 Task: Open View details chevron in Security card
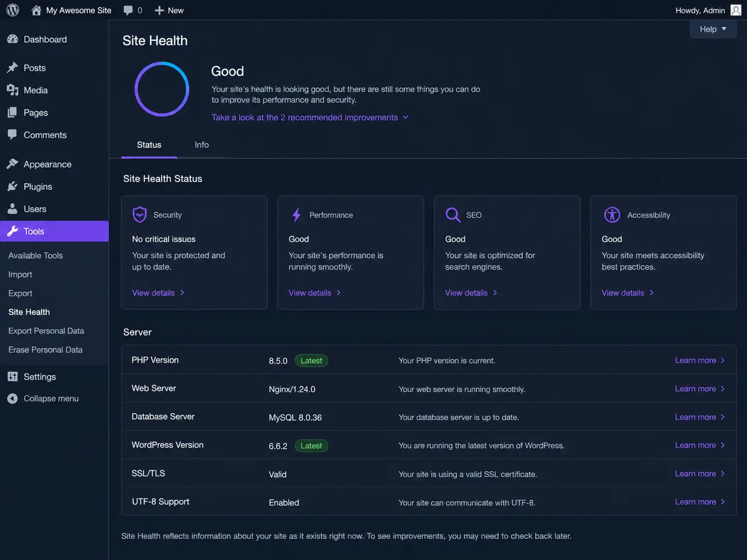(182, 293)
